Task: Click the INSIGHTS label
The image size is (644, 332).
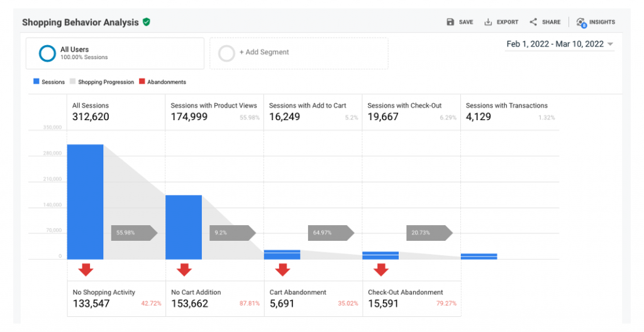Action: [602, 22]
